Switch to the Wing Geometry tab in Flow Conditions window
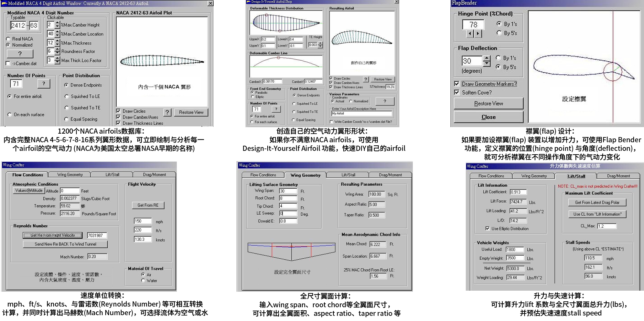 tap(70, 175)
